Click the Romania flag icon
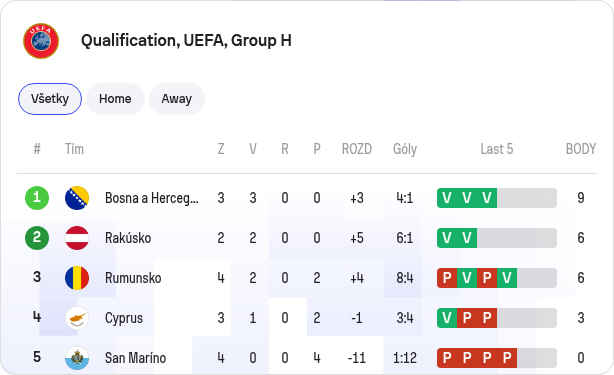The image size is (614, 375). [77, 278]
